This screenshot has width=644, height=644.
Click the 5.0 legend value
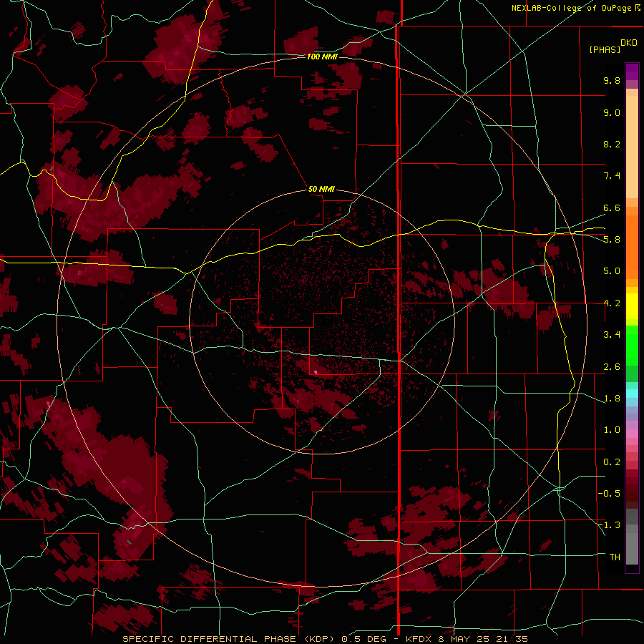coord(612,271)
